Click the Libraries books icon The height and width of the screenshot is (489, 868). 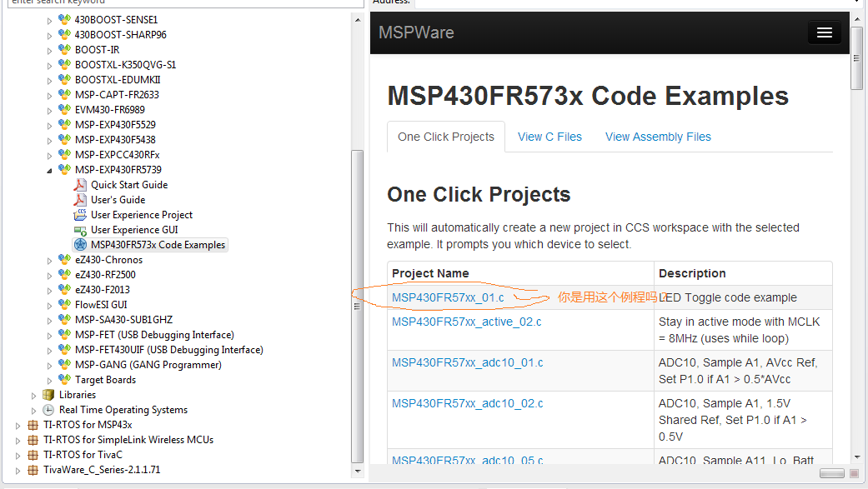[x=48, y=394]
